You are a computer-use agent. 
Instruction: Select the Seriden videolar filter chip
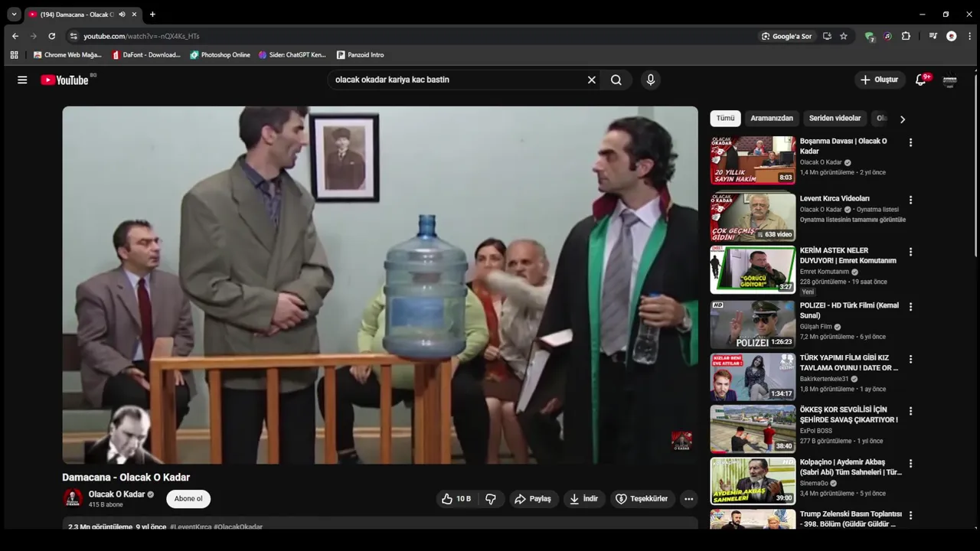coord(835,119)
